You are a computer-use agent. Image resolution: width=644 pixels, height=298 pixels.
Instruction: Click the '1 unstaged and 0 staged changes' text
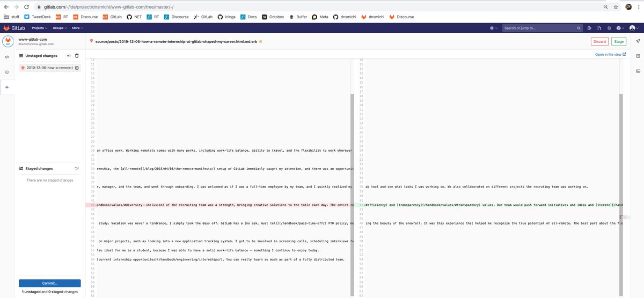(50, 292)
